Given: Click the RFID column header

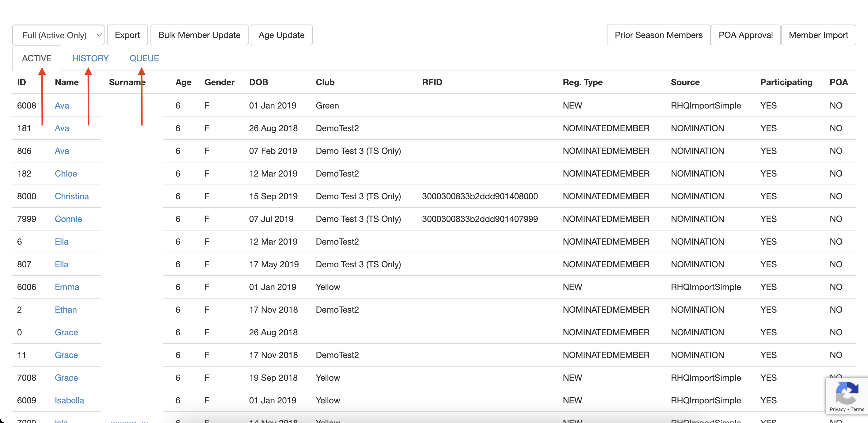Looking at the screenshot, I should pos(432,82).
